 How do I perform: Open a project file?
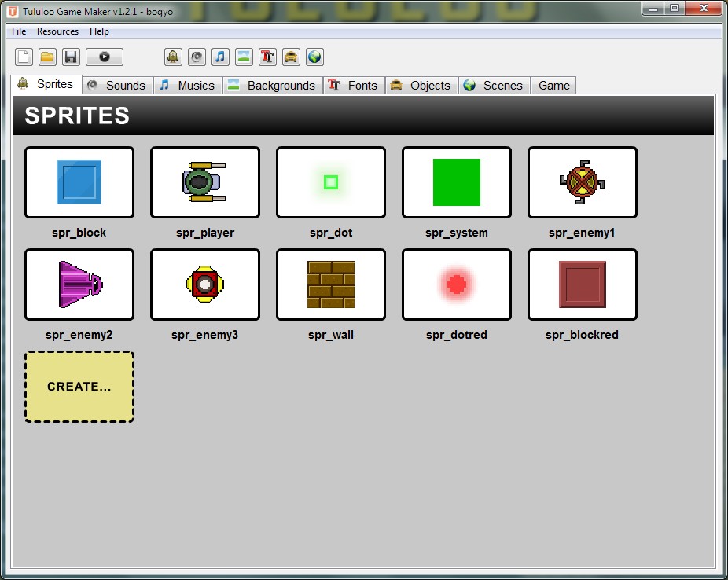47,56
